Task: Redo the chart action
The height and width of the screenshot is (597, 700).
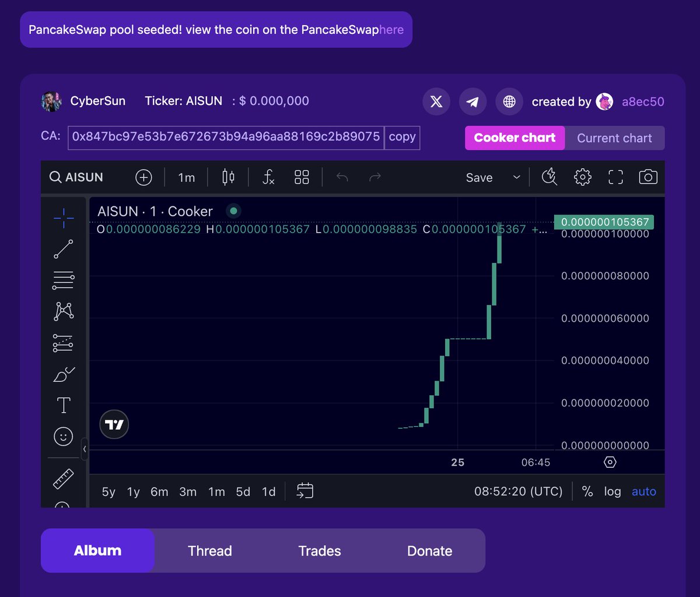Action: point(375,177)
